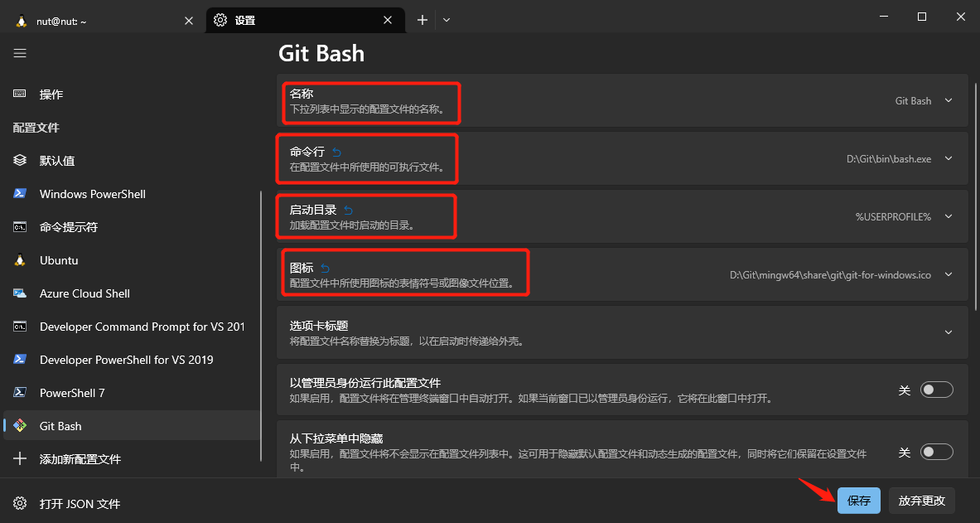The height and width of the screenshot is (523, 980).
Task: Click the D:\Git\bin\bash.exe value
Action: click(889, 159)
